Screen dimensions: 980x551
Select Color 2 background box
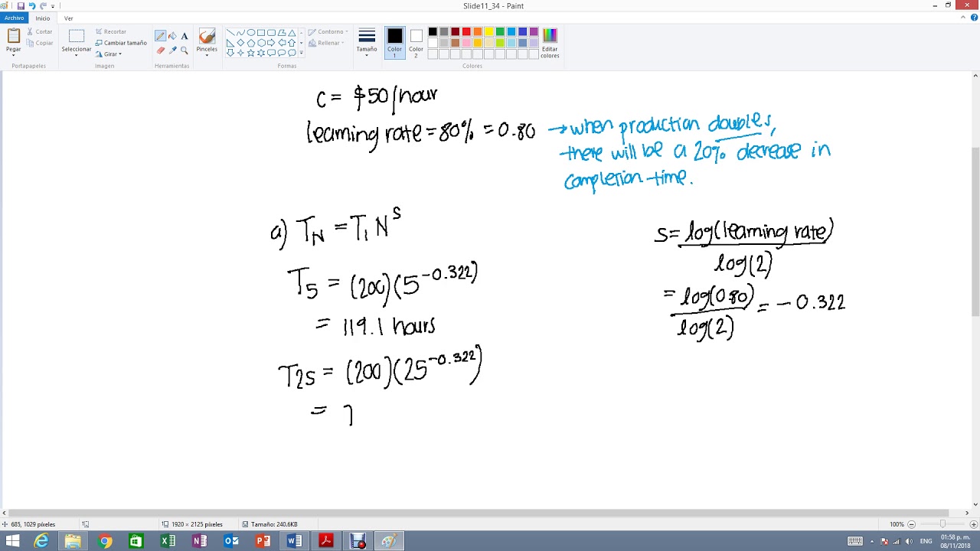416,43
